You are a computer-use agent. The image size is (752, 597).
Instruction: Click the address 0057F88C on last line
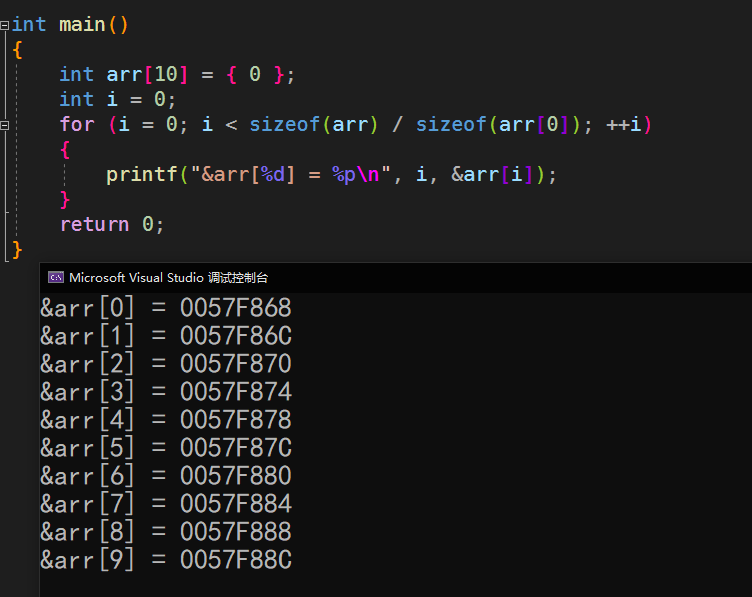point(236,560)
